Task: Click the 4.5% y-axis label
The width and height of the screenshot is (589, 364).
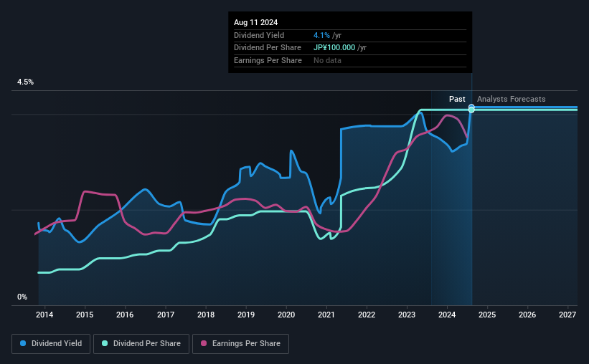Action: [x=25, y=82]
